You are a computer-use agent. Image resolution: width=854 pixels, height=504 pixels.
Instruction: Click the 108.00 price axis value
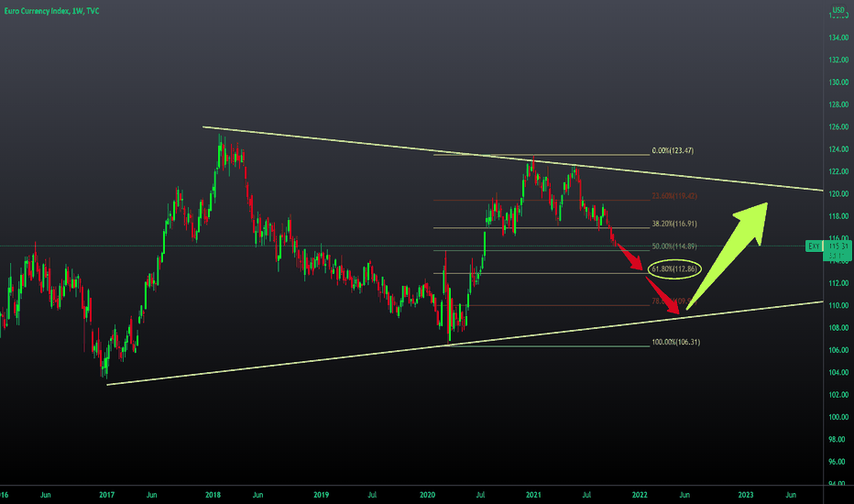838,328
